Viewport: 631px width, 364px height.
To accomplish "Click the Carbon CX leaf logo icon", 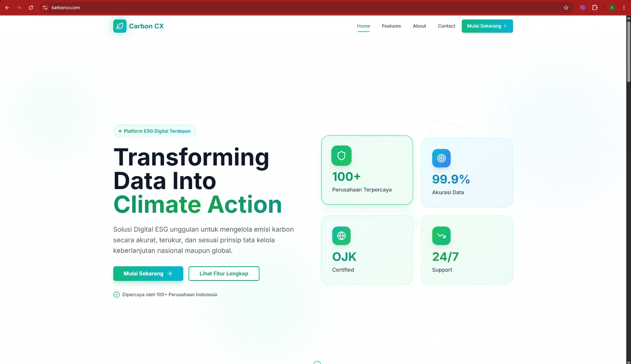I will coord(119,26).
